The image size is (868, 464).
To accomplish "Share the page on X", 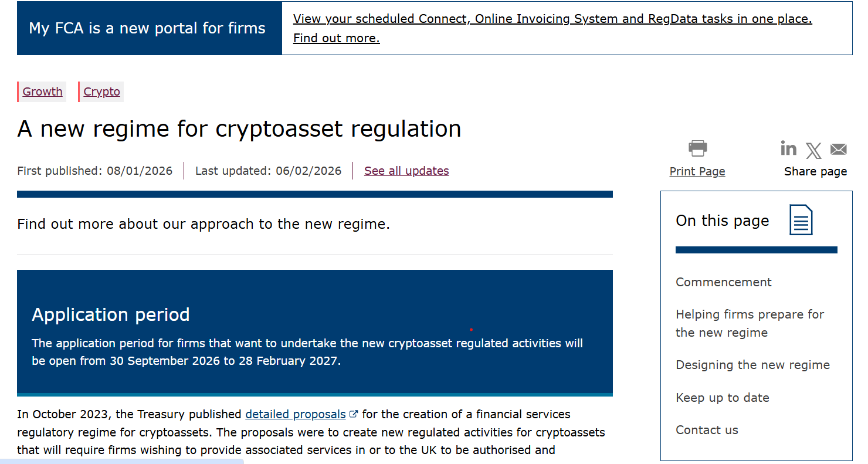I will coord(813,150).
